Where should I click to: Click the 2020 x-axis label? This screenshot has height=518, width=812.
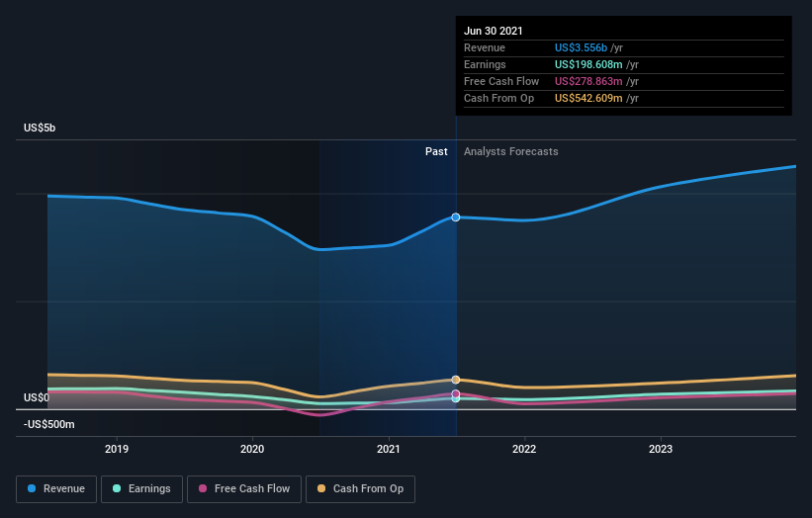point(252,449)
